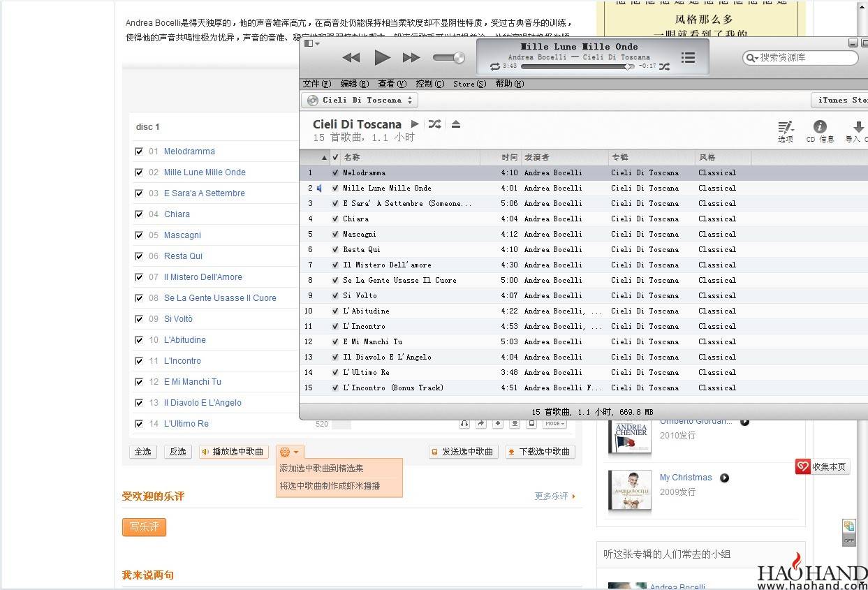Open the 文件(F) menu
Image resolution: width=868 pixels, height=590 pixels.
tap(317, 84)
